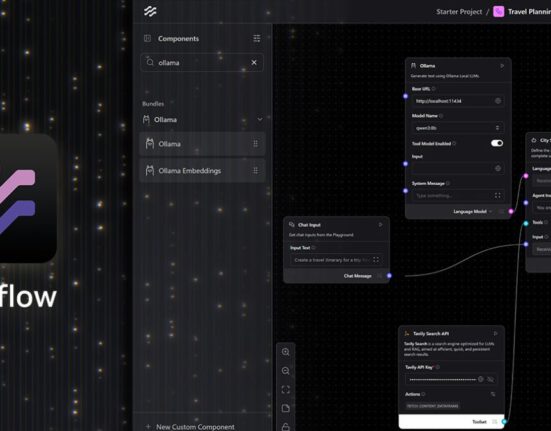Expand the Chat Input text editor icon
Screen dimensions: 551x431
[376, 260]
